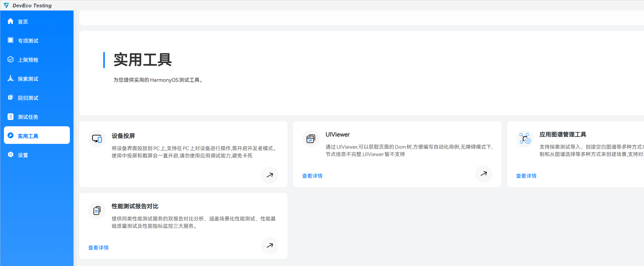Click the 设备投屏 device icon
Viewport: 644px width, 266px height.
(x=97, y=139)
